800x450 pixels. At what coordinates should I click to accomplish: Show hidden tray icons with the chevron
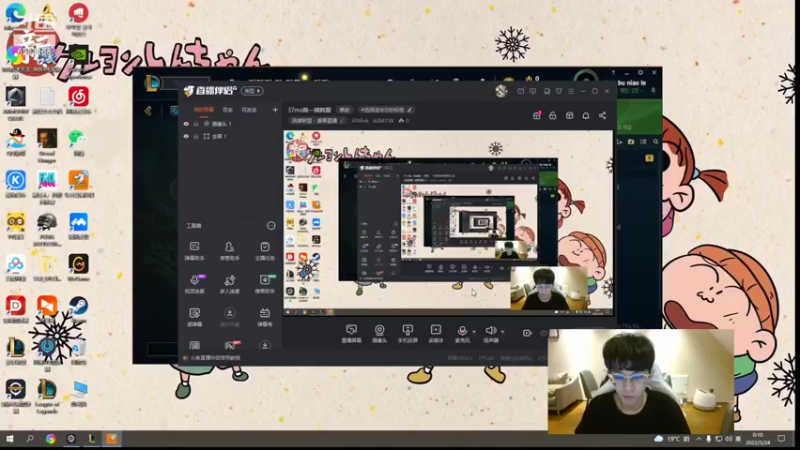coord(698,439)
